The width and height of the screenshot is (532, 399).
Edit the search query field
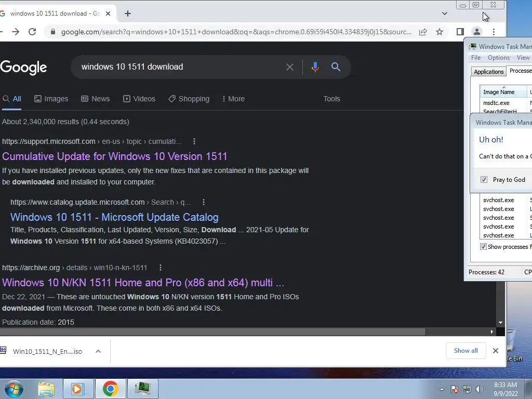180,67
